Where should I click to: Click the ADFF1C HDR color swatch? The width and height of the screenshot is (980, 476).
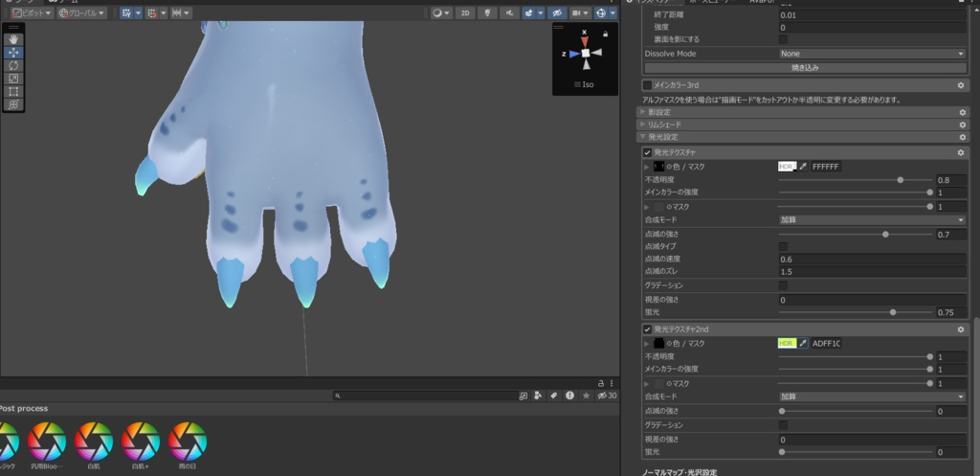[787, 344]
